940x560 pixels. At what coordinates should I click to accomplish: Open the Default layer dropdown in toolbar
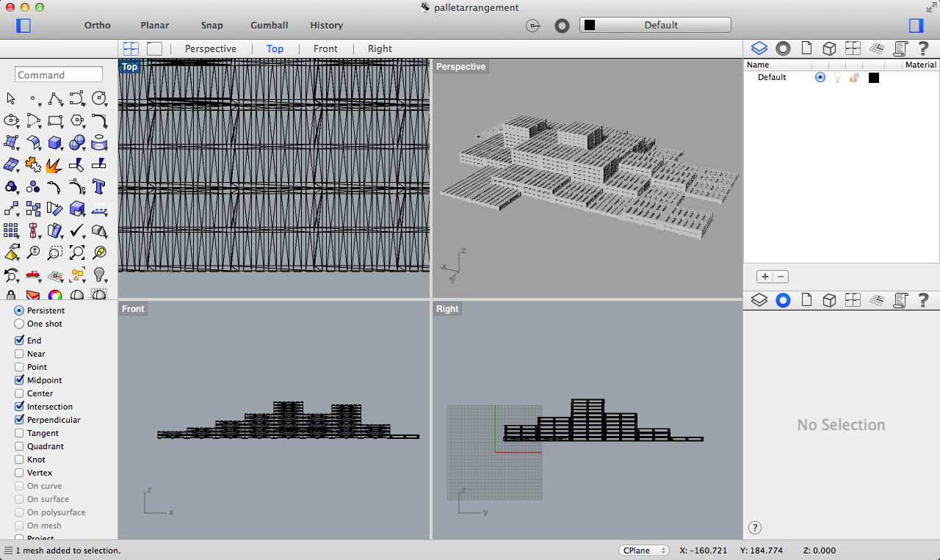(655, 25)
